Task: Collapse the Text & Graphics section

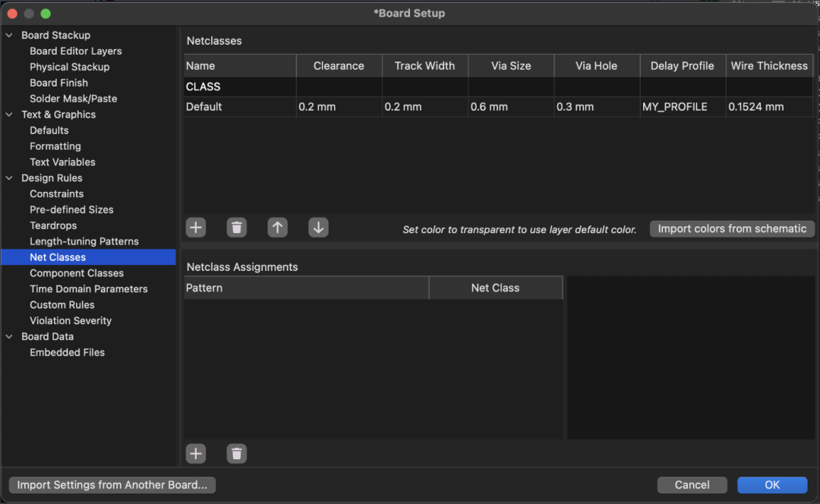Action: tap(9, 115)
